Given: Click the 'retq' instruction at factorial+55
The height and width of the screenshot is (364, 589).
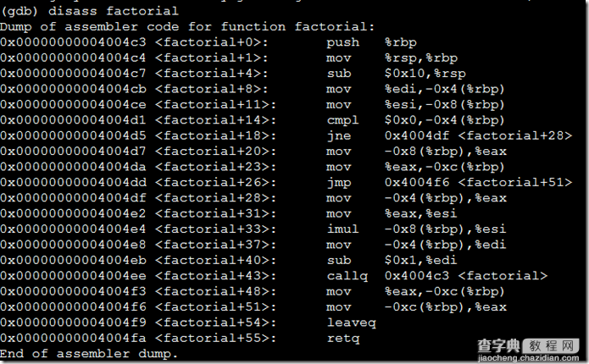Looking at the screenshot, I should [x=343, y=339].
